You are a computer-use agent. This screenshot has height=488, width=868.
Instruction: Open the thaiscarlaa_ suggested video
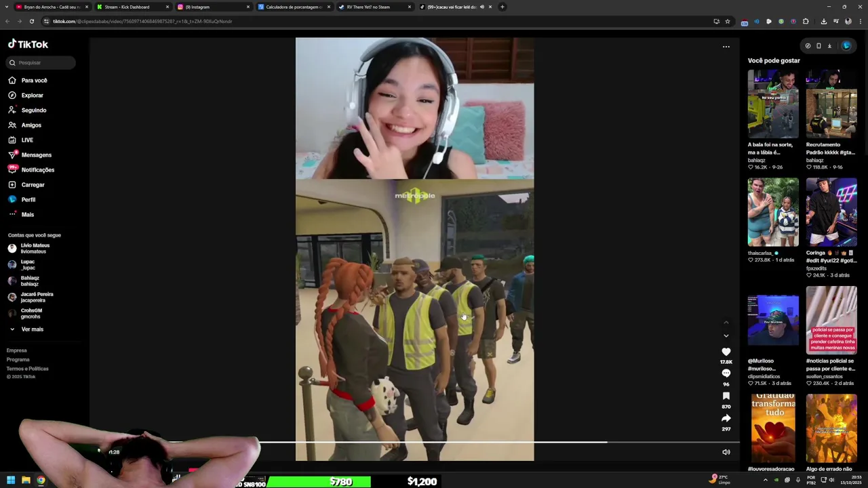click(773, 211)
